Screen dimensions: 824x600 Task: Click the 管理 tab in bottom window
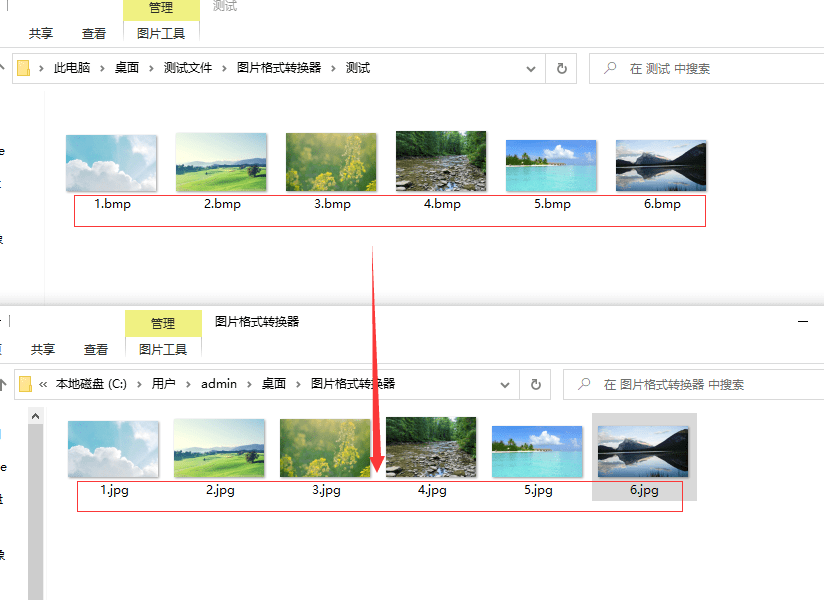[x=163, y=323]
